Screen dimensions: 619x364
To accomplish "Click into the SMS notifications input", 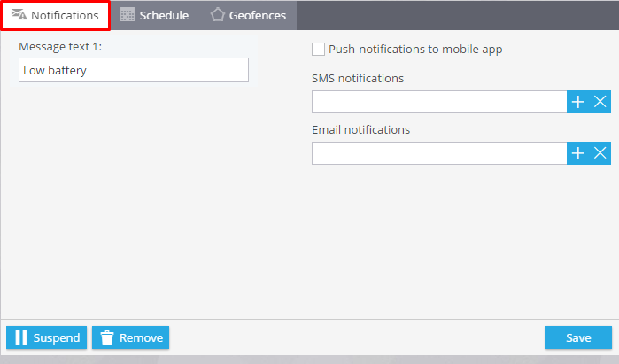I will pyautogui.click(x=439, y=102).
